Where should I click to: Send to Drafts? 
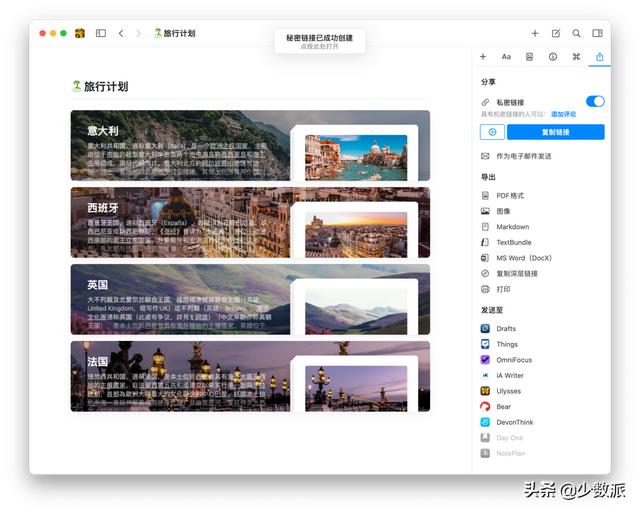click(498, 329)
